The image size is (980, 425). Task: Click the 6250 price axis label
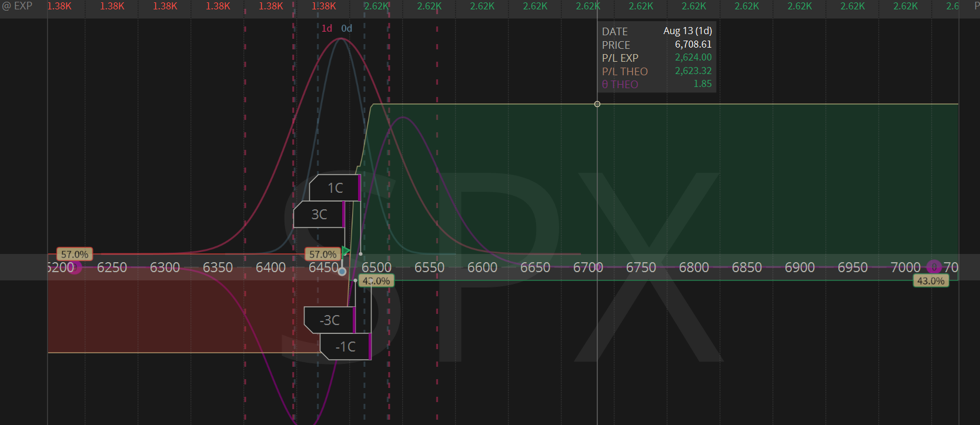click(112, 267)
